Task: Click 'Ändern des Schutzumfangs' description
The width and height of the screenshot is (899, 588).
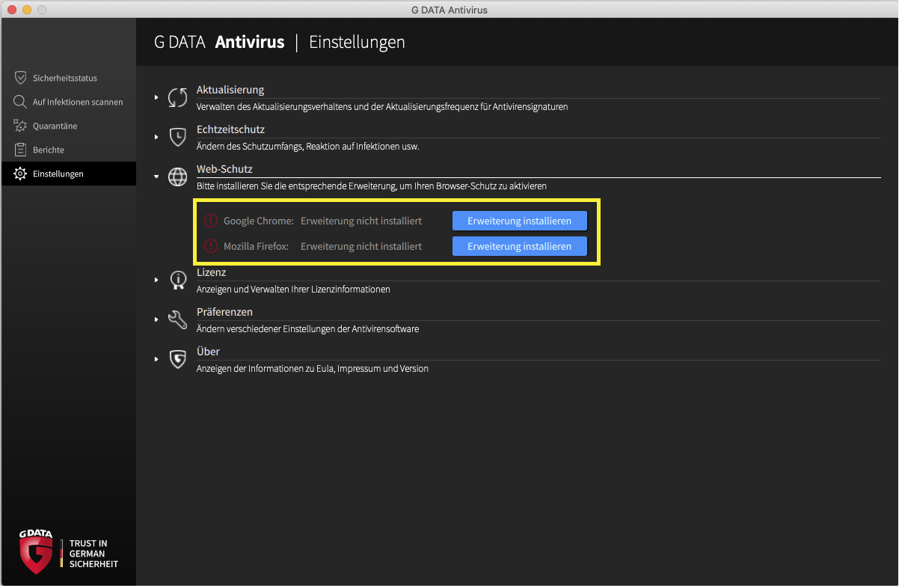Action: coord(307,147)
